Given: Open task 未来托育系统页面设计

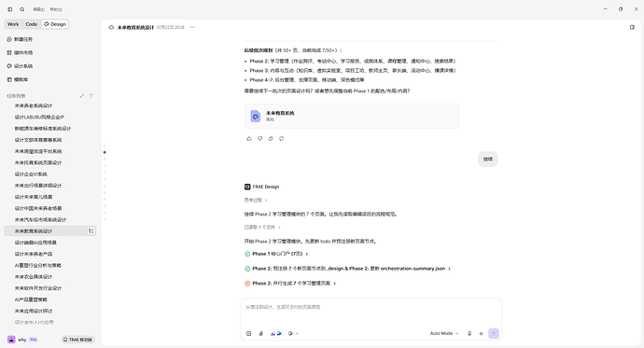Looking at the screenshot, I should pos(38,163).
